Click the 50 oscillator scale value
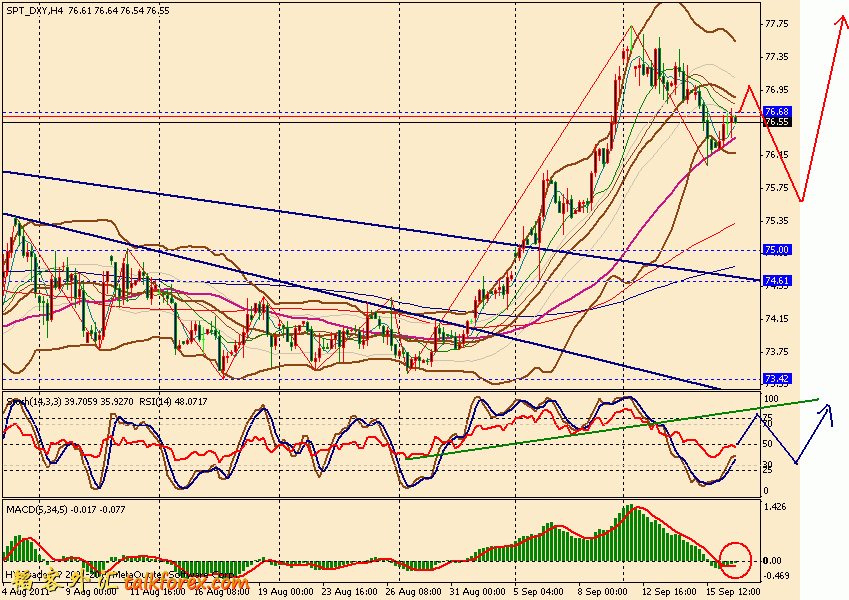Screen dimensions: 849x600 click(768, 444)
